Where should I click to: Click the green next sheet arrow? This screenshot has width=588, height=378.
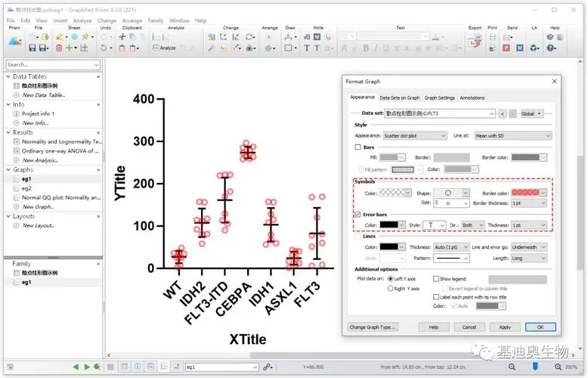pyautogui.click(x=87, y=367)
